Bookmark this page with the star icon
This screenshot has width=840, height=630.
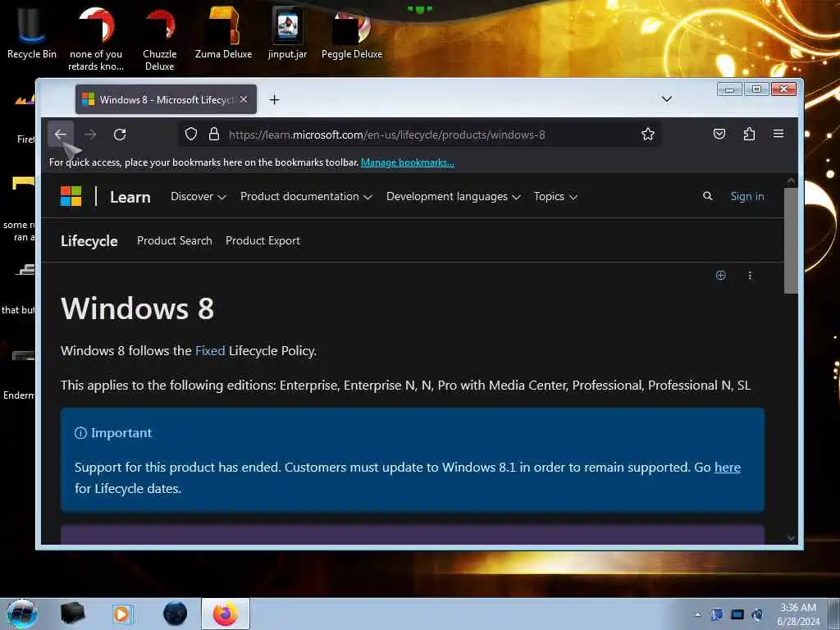(648, 134)
